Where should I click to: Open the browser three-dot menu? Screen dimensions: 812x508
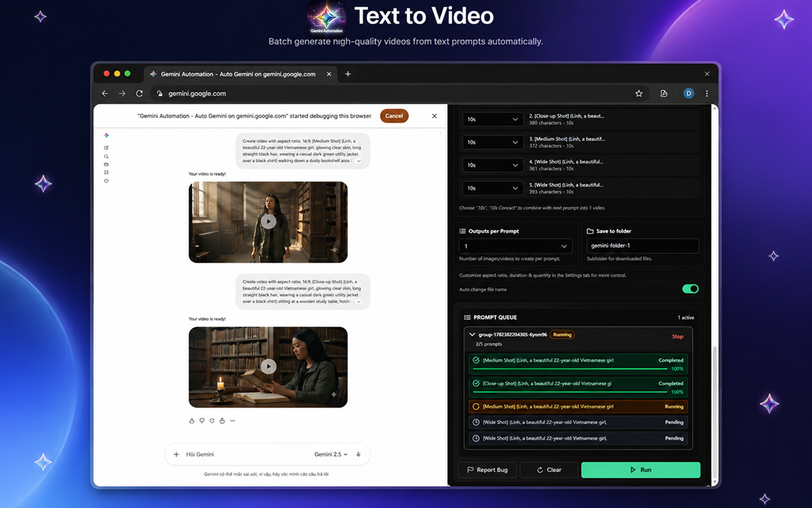tap(707, 93)
